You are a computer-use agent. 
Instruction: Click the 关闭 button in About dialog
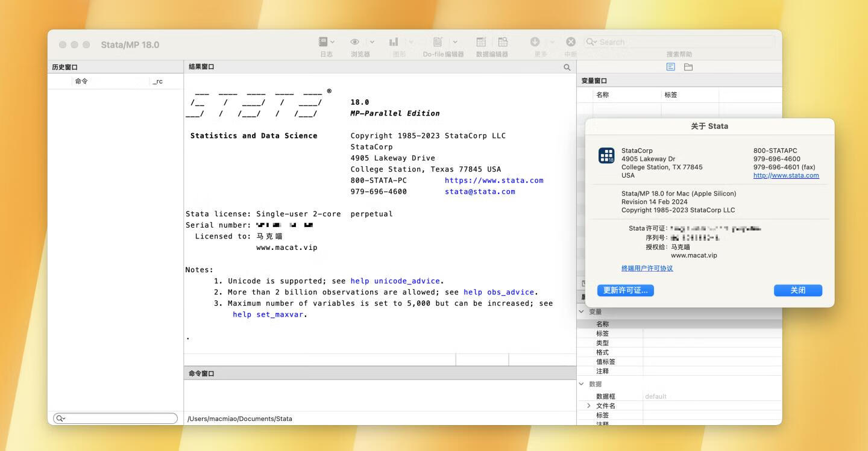[x=797, y=290]
